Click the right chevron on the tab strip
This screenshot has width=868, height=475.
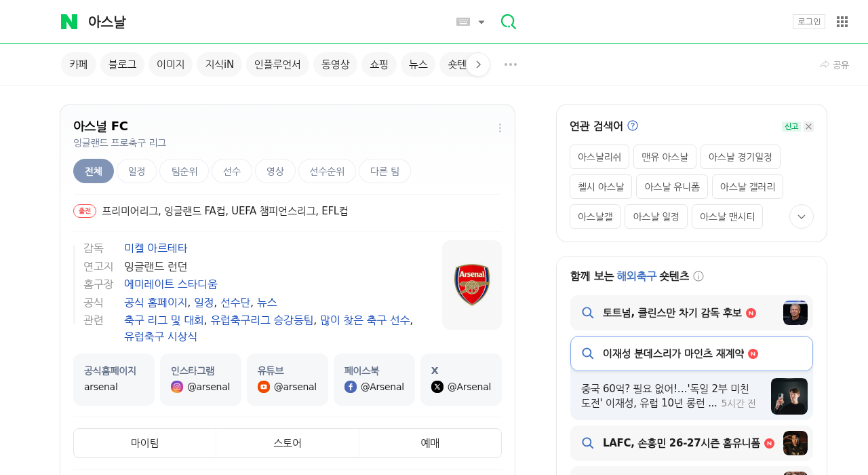coord(478,64)
